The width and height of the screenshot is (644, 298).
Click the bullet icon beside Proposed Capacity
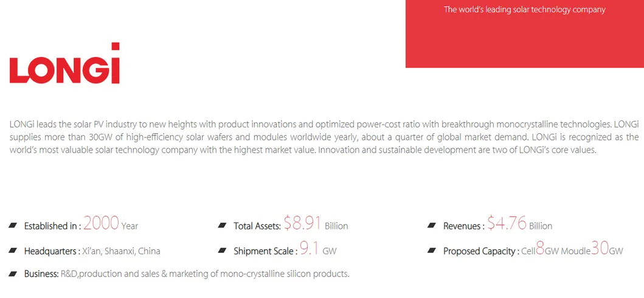[432, 251]
